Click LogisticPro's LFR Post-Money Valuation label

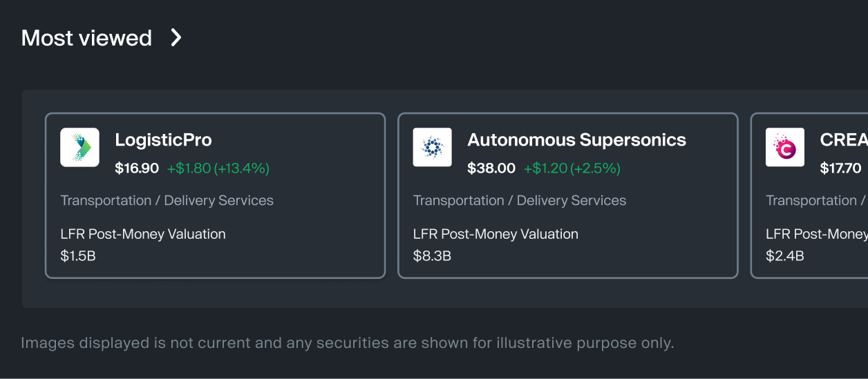143,234
